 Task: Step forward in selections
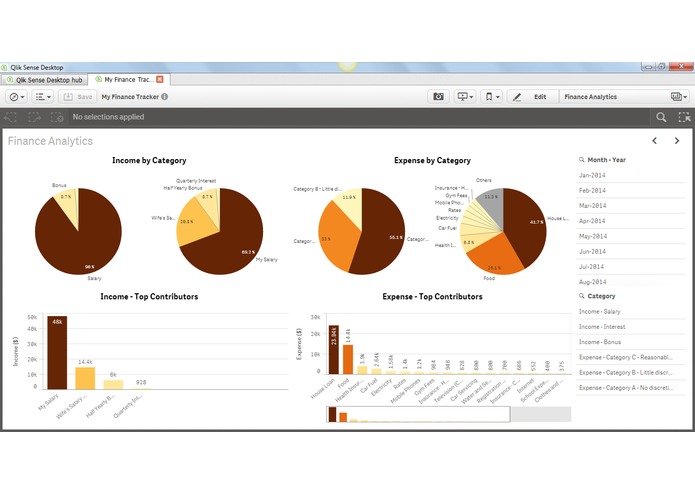(34, 117)
